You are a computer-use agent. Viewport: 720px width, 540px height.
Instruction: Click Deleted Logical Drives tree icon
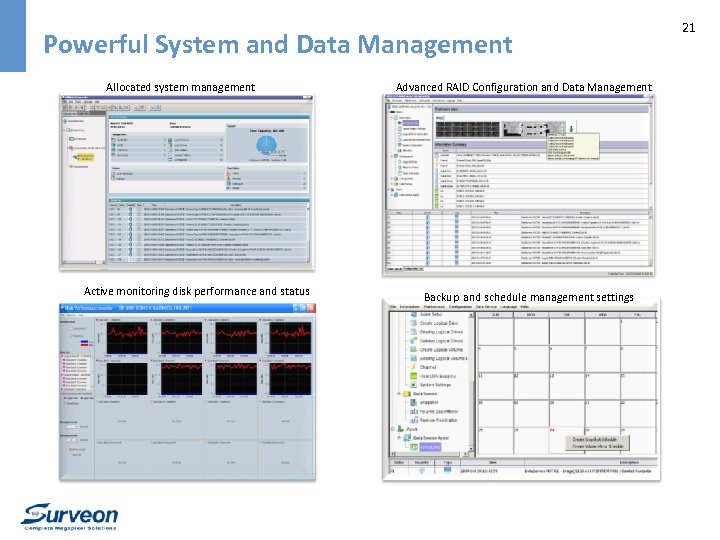tap(413, 341)
